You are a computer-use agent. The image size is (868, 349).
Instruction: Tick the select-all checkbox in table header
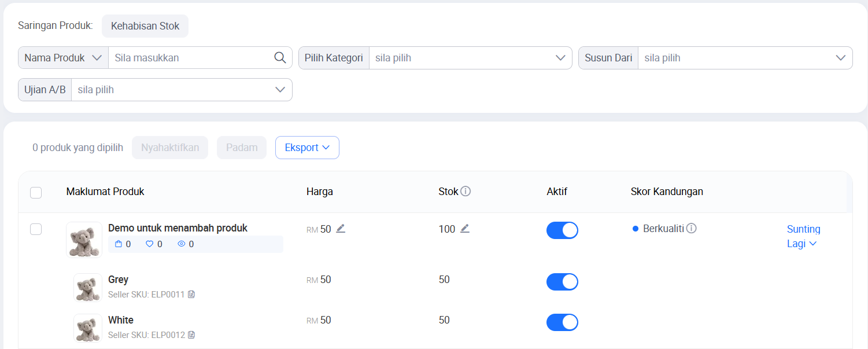click(36, 193)
